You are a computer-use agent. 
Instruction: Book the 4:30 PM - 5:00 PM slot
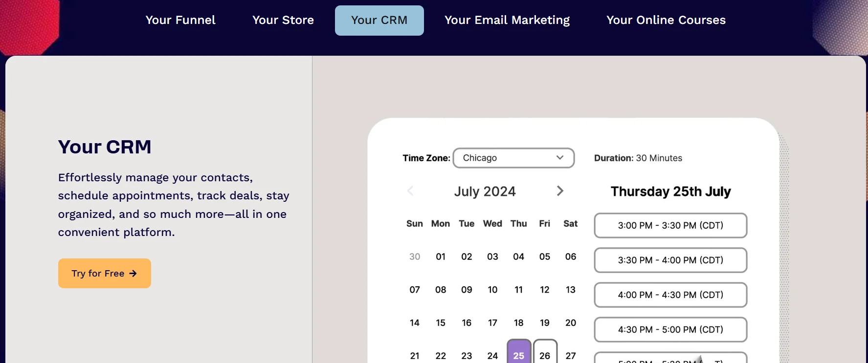[670, 329]
